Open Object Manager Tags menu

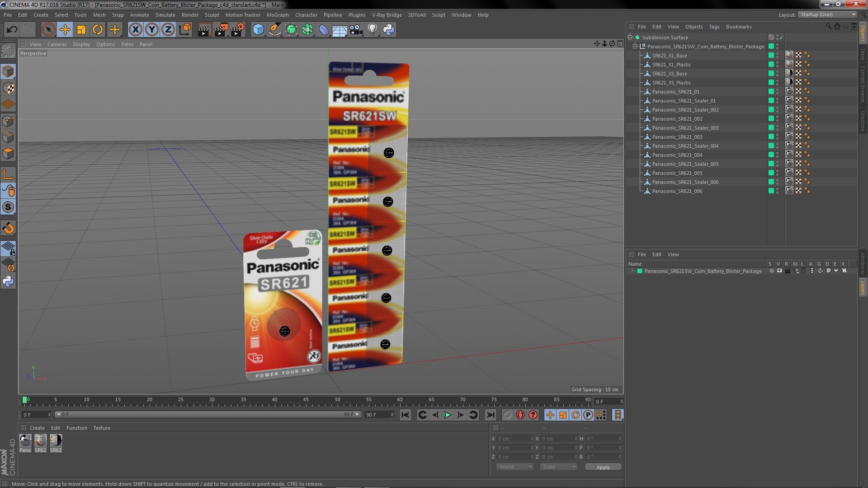pos(714,27)
